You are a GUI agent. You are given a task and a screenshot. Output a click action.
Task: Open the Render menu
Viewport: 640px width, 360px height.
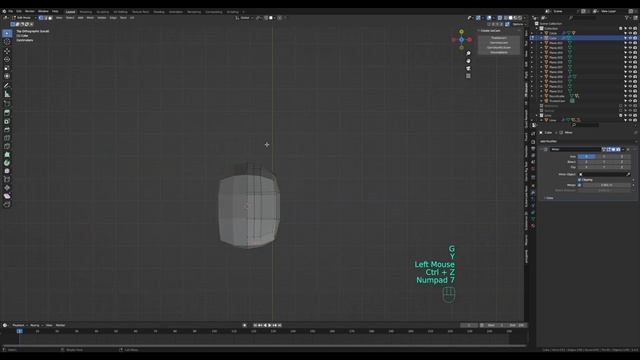click(30, 11)
